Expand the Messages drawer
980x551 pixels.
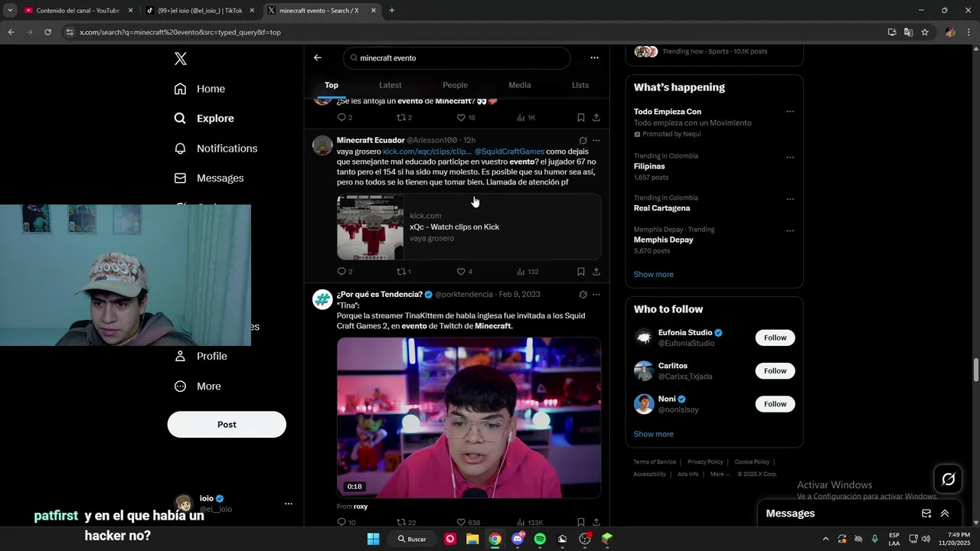pos(945,514)
